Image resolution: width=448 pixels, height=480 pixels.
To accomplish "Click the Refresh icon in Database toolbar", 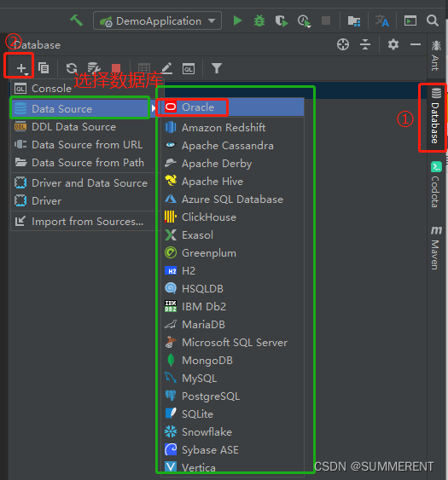I will 72,68.
